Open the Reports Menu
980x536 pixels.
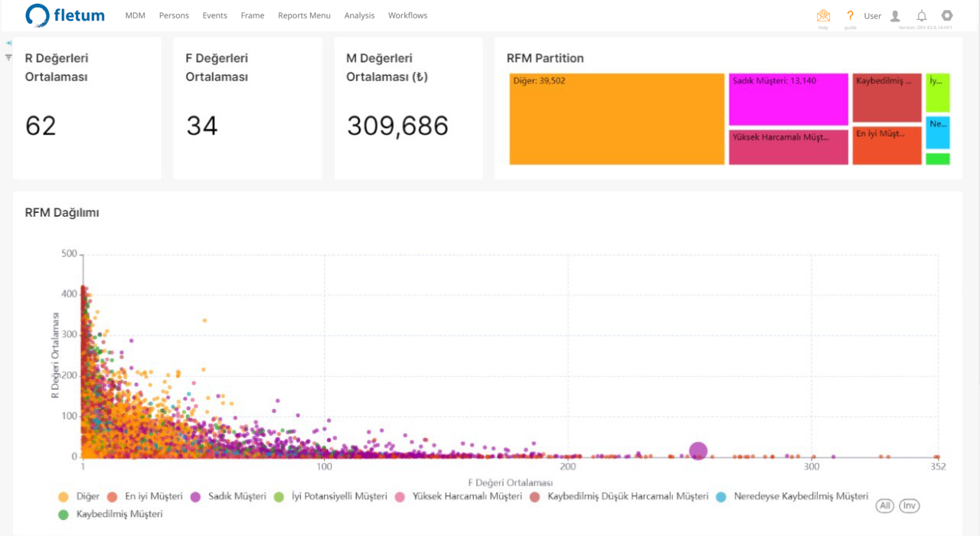(304, 15)
